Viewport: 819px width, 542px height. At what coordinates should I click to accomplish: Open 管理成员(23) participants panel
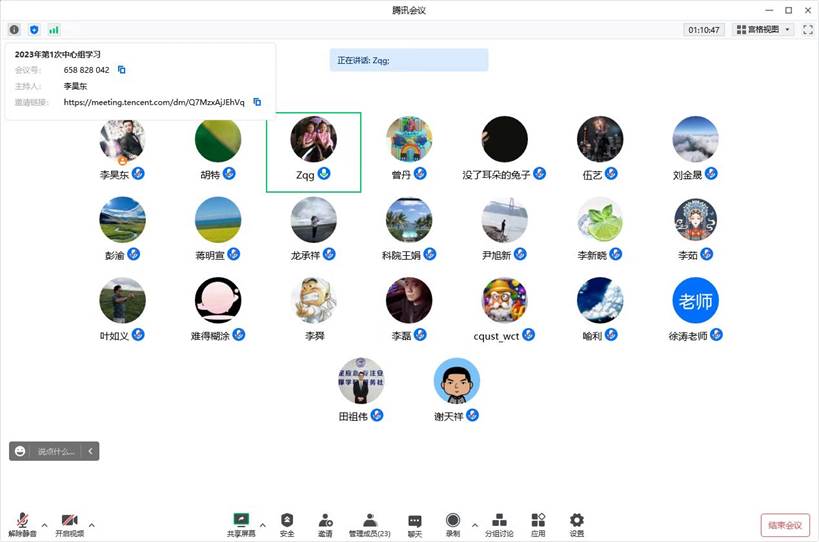369,523
